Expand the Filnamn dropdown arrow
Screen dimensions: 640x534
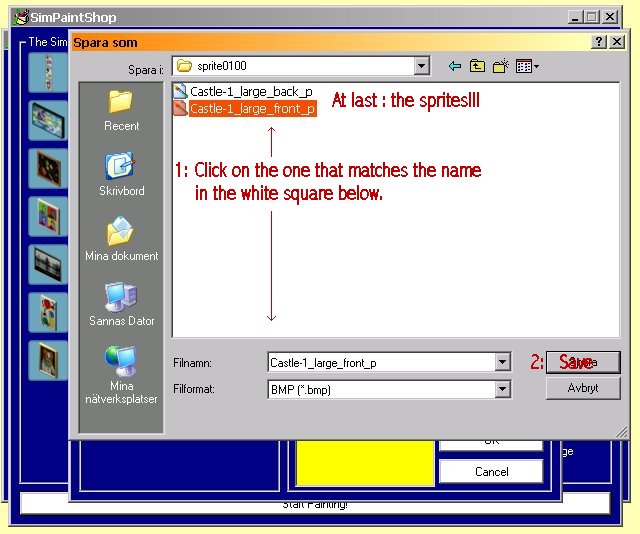point(502,362)
